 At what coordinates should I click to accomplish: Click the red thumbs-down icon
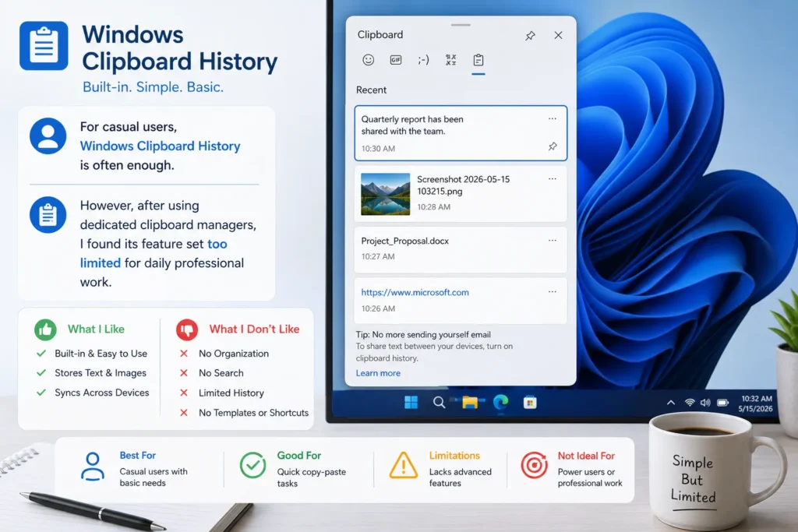pyautogui.click(x=187, y=329)
